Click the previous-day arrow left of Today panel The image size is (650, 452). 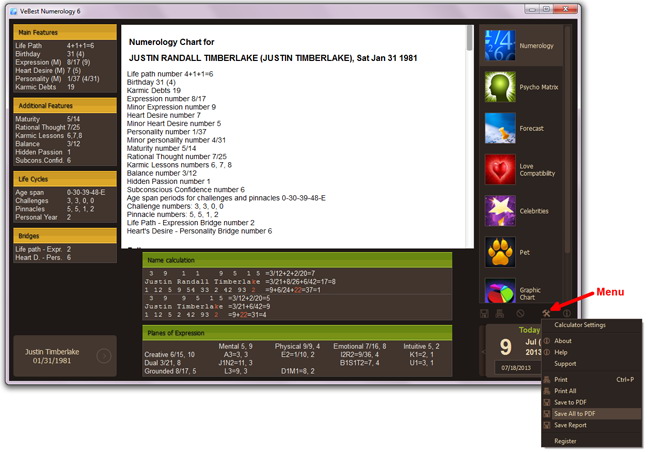(483, 352)
